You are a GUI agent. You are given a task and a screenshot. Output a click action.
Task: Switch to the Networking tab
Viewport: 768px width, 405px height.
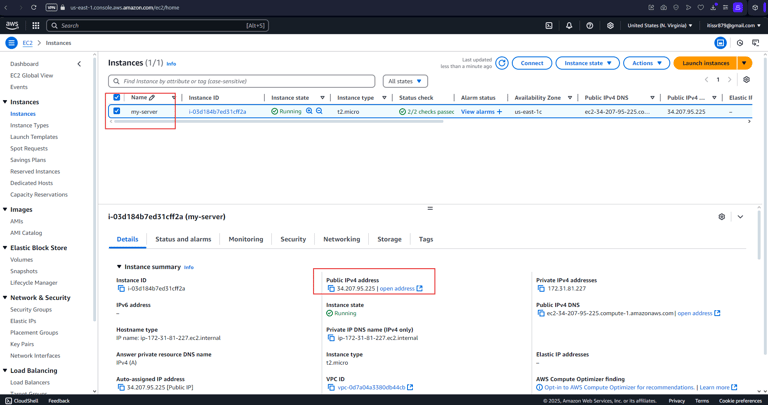click(341, 239)
